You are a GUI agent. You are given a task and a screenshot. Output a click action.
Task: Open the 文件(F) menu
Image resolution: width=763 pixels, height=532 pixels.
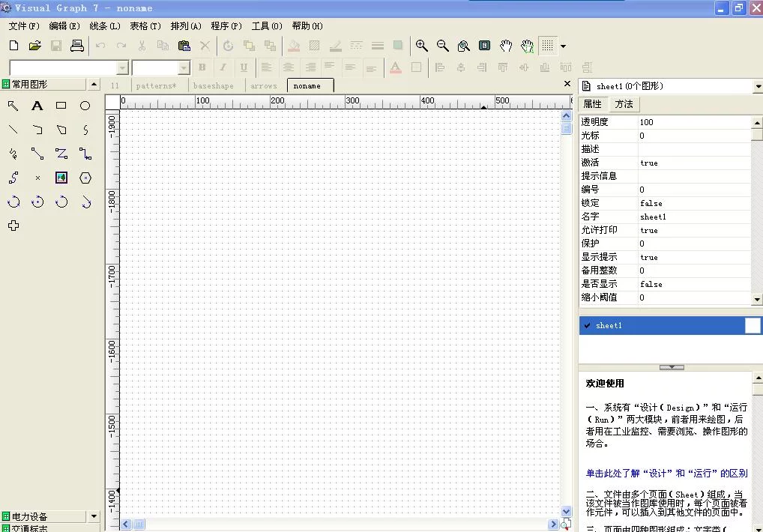point(24,26)
